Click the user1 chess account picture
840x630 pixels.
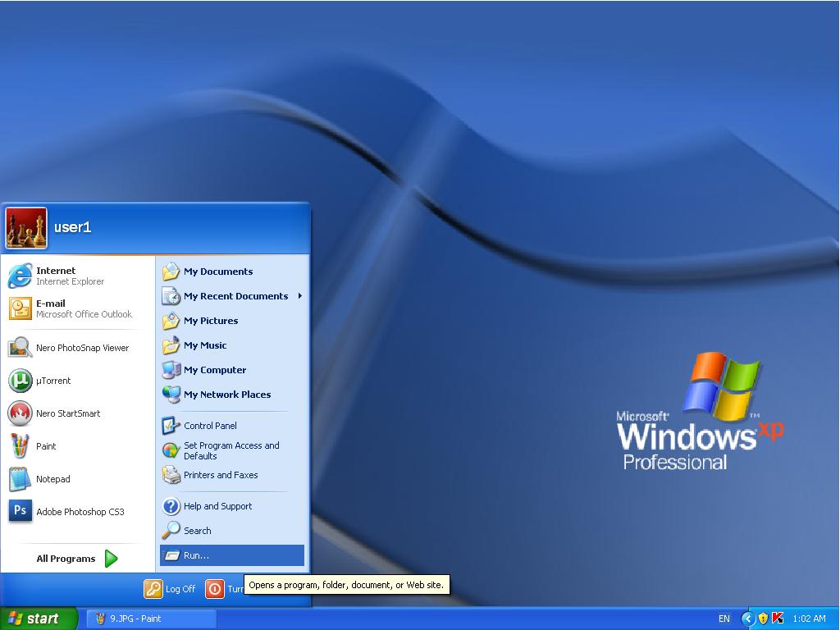(x=26, y=228)
